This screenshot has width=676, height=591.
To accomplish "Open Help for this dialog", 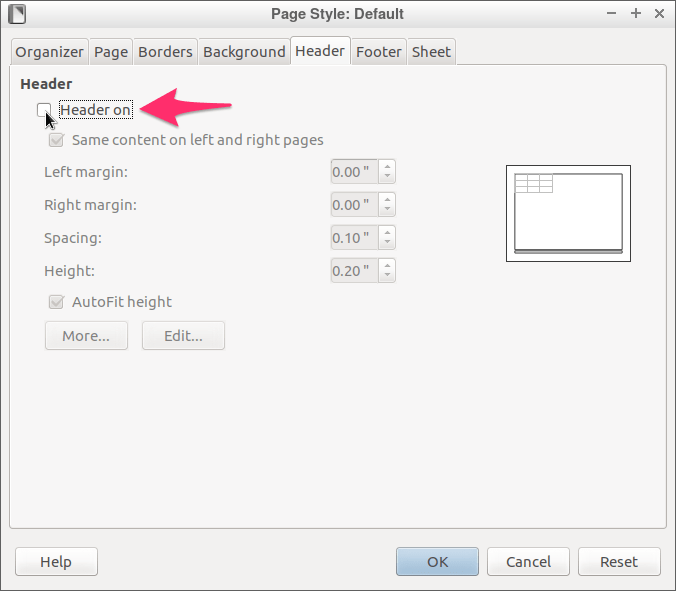I will (x=56, y=562).
